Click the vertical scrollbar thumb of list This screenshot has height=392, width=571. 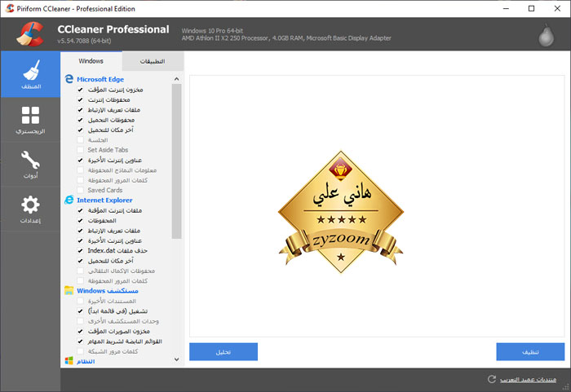[x=177, y=161]
